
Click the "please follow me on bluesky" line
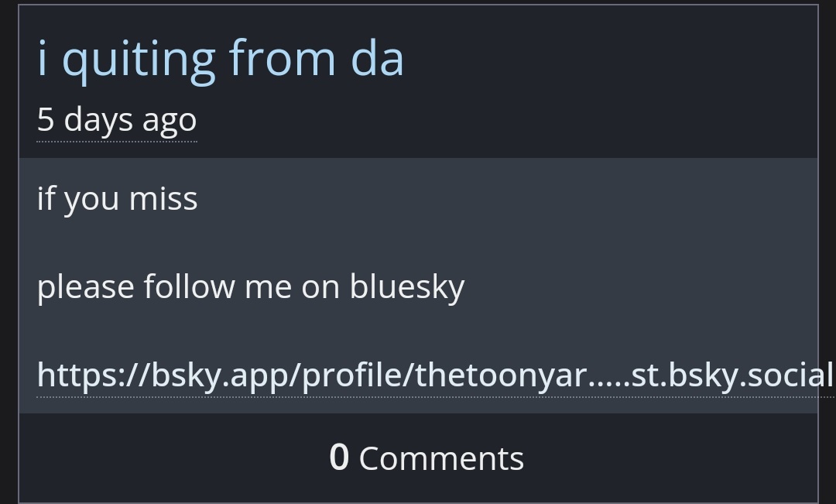click(x=251, y=287)
